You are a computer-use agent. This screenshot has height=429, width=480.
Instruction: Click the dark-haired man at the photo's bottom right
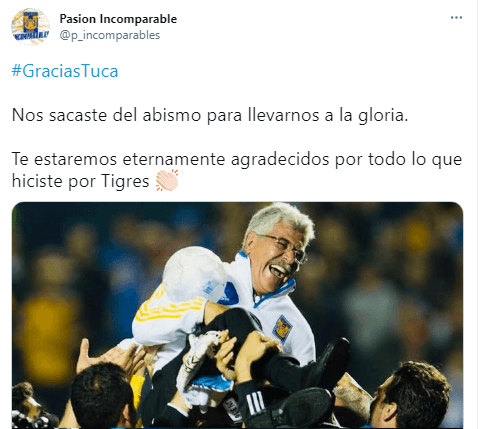tap(410, 395)
